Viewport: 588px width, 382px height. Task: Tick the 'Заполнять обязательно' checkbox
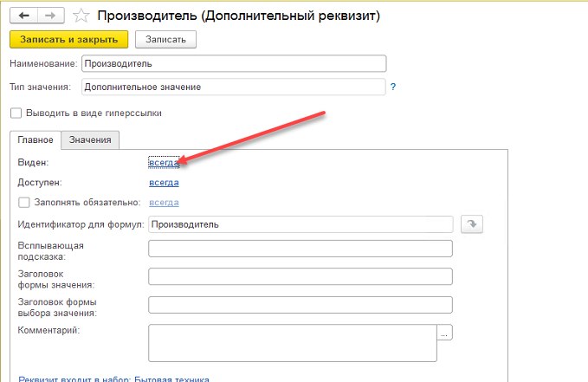[x=23, y=202]
